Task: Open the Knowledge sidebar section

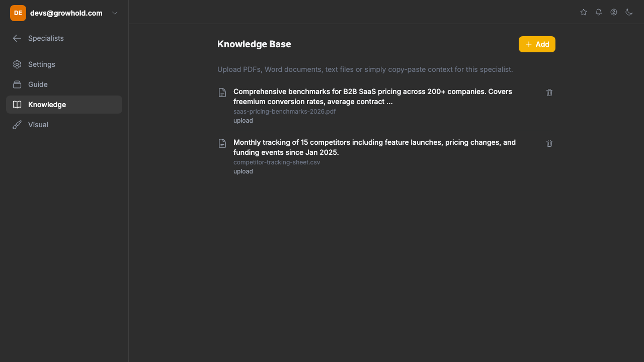Action: [x=47, y=105]
